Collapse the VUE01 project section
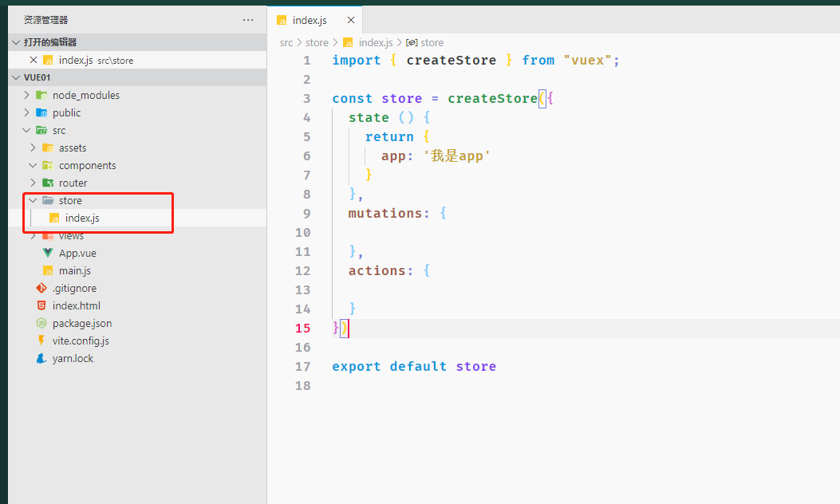Screen dimensions: 840x504 16,77
